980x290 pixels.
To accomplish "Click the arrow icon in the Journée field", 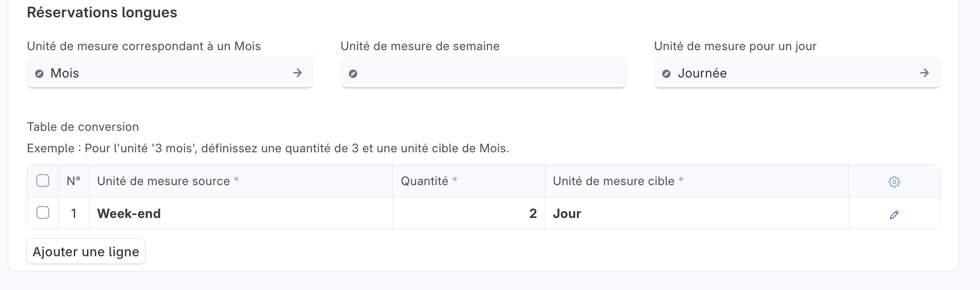I will pyautogui.click(x=924, y=73).
